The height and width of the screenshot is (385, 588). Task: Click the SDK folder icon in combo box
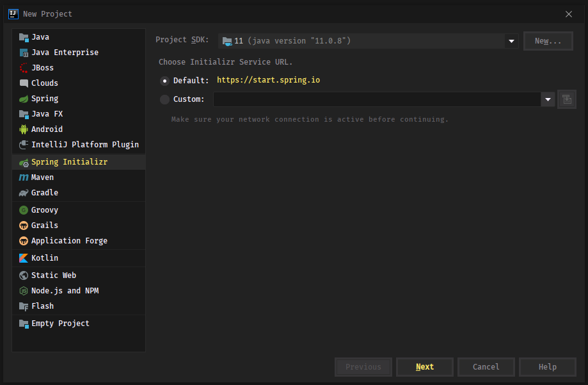pyautogui.click(x=227, y=41)
